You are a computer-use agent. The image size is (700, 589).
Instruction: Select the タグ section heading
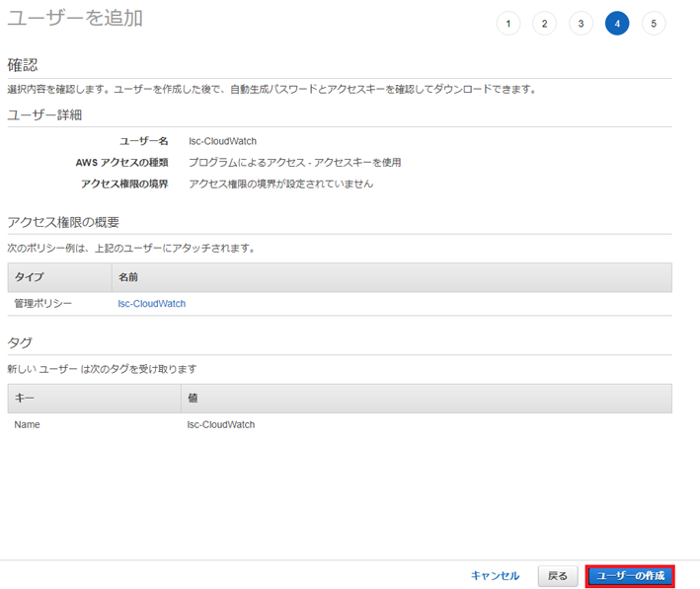click(x=20, y=342)
